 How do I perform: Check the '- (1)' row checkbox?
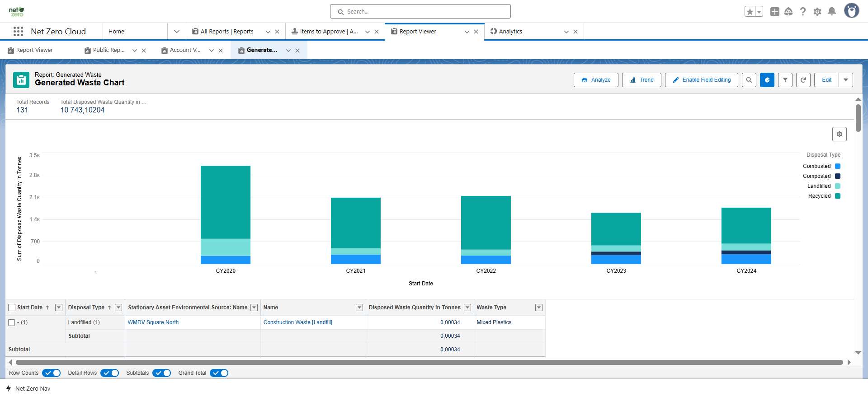click(x=12, y=322)
